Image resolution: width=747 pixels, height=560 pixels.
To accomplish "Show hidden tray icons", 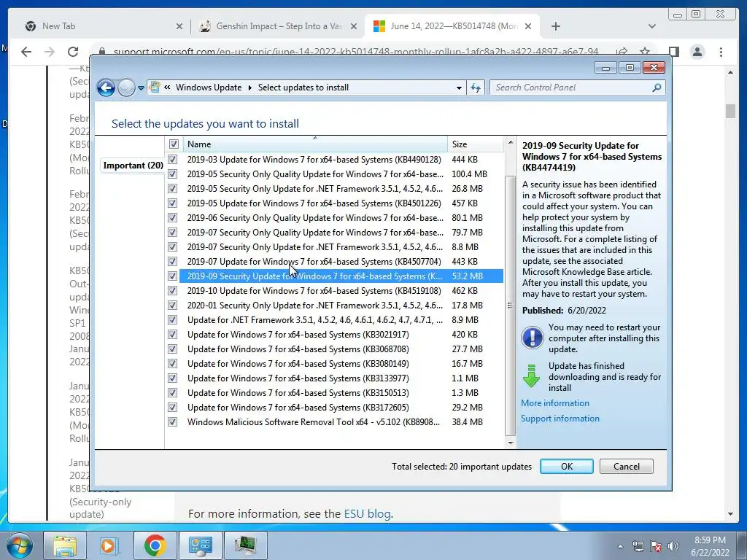I will tap(620, 546).
